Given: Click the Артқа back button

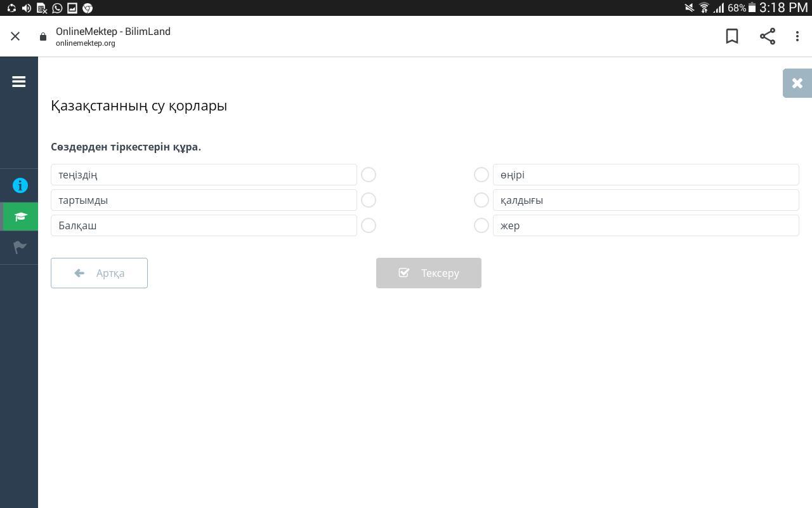Looking at the screenshot, I should 99,273.
